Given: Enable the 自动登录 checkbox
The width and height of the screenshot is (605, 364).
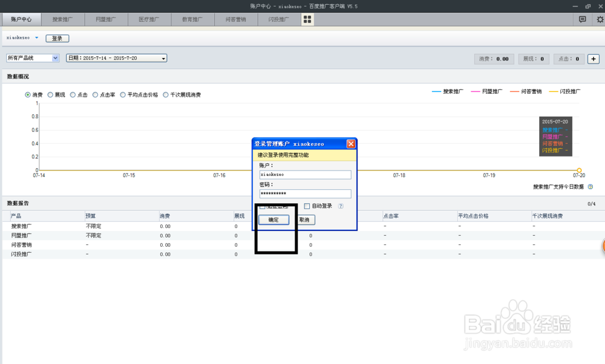Looking at the screenshot, I should click(x=307, y=206).
